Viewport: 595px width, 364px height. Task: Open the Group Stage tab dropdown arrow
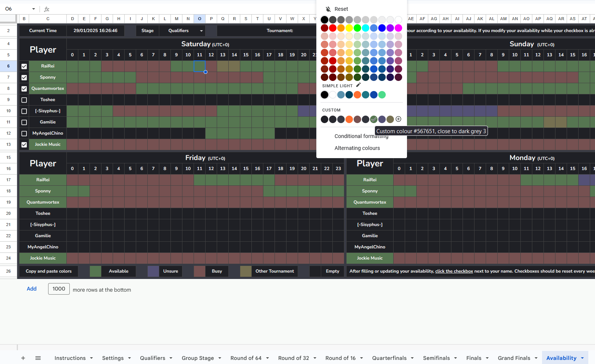[220, 358]
